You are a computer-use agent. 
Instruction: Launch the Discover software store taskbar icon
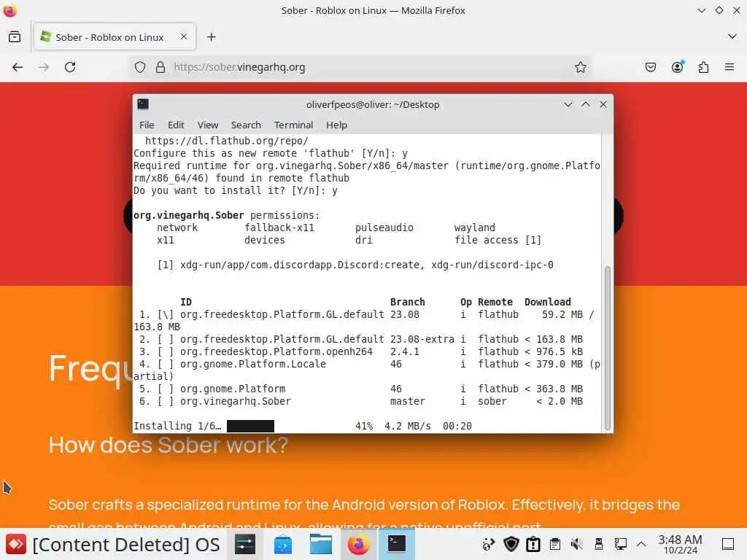pos(282,544)
